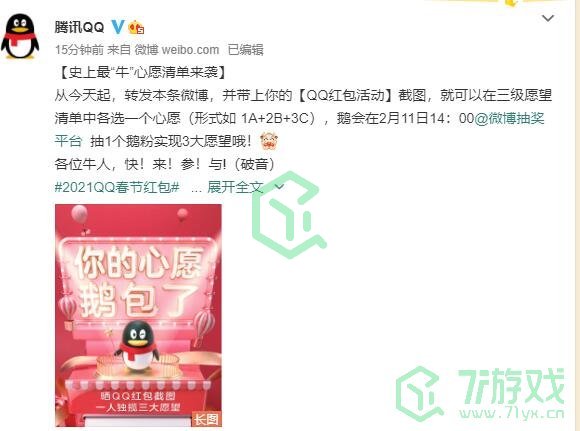Open the post options chevron at top right

coord(547,18)
